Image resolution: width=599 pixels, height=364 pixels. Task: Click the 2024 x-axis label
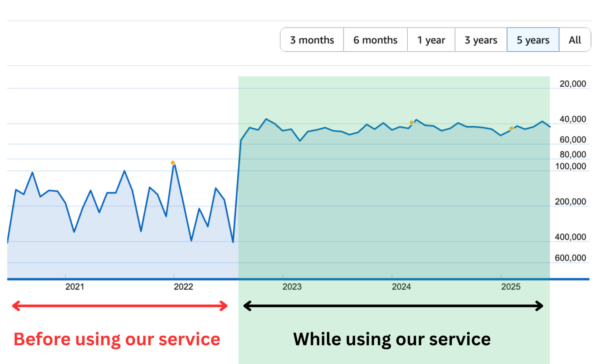click(x=401, y=286)
